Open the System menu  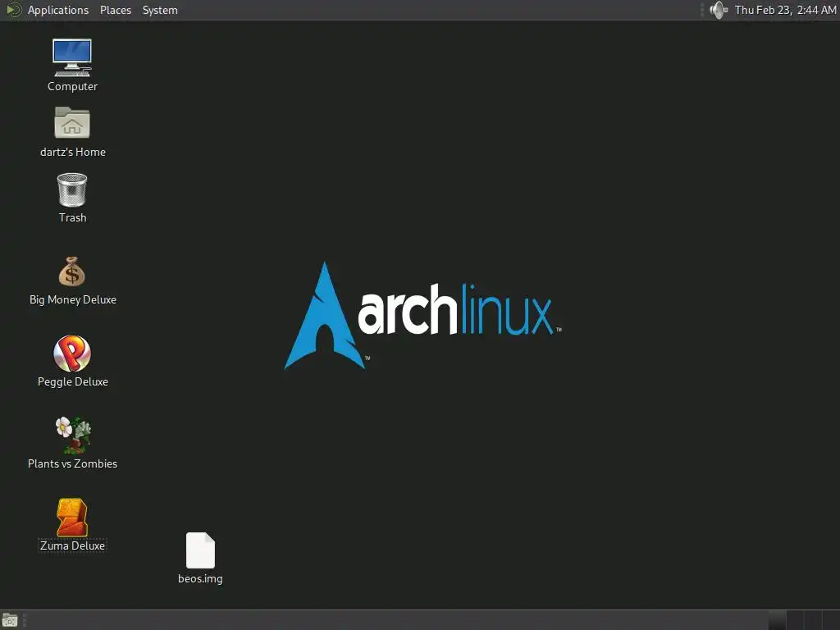160,10
